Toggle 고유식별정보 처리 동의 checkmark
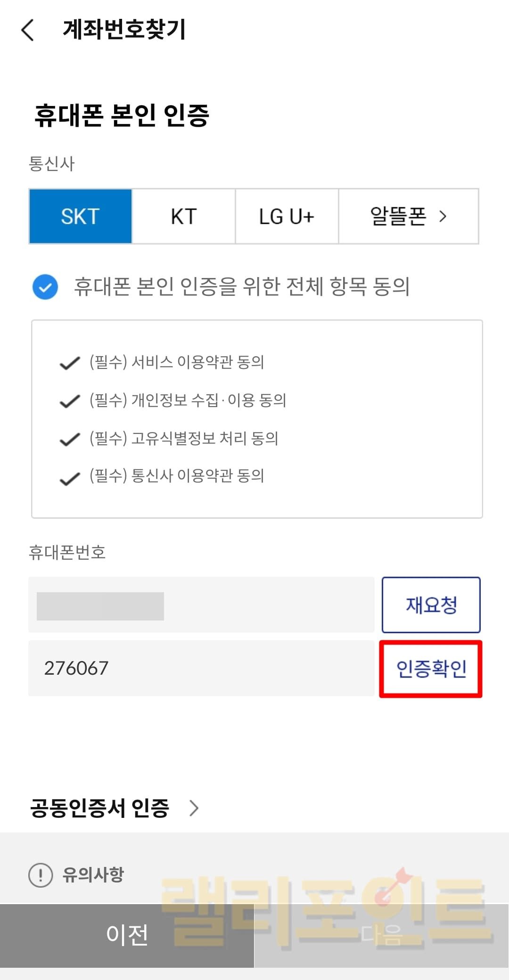 pos(70,439)
